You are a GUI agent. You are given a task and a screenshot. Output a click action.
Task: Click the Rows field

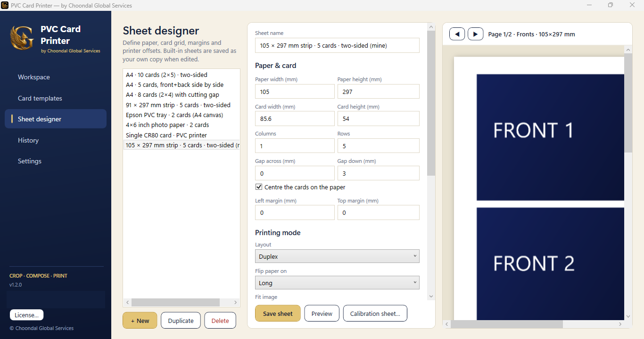(x=378, y=146)
